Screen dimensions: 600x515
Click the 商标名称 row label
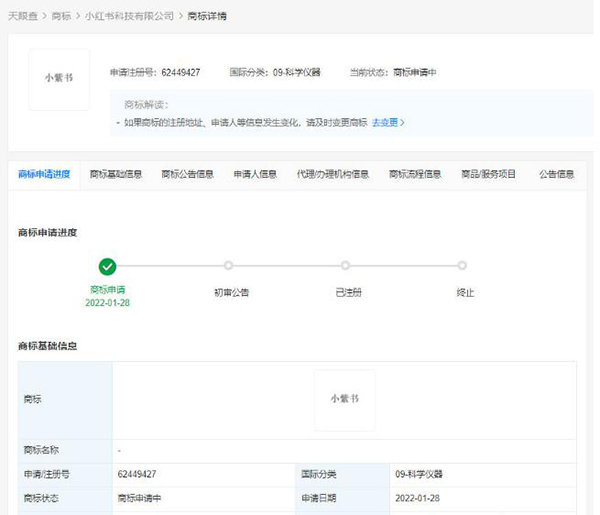click(41, 450)
